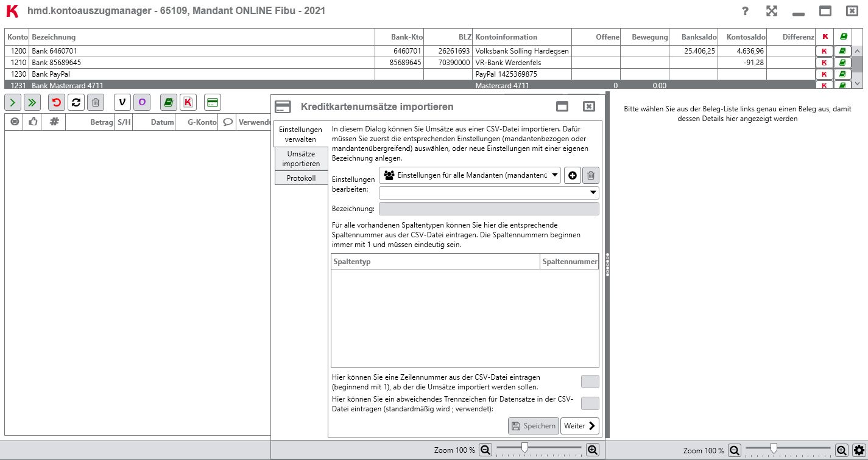Click the purple O toolbar icon
Viewport: 868px width, 460px height.
[x=141, y=102]
